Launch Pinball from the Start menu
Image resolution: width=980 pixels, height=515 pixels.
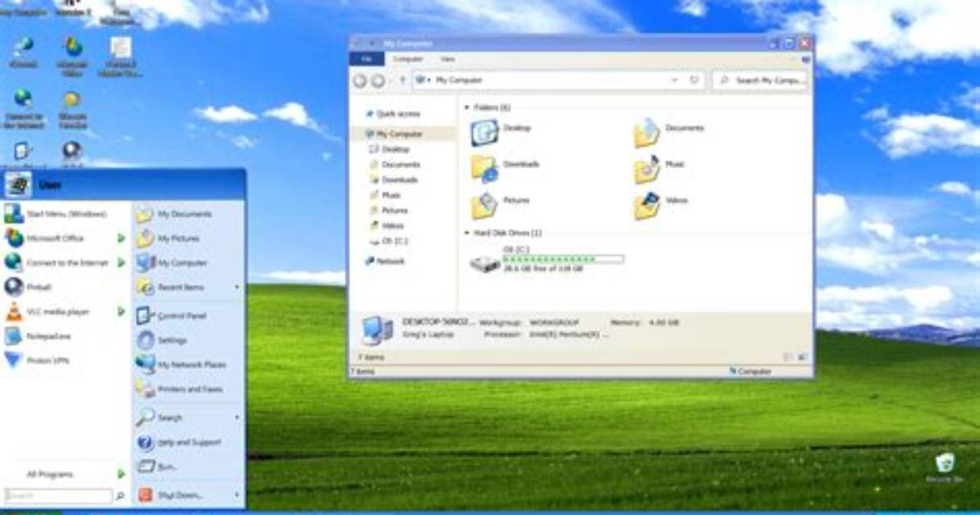(39, 286)
